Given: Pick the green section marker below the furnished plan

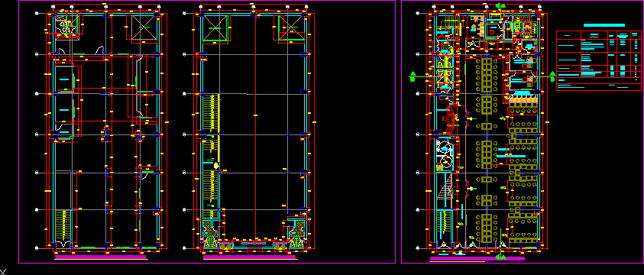Looking at the screenshot, I should pos(500,257).
